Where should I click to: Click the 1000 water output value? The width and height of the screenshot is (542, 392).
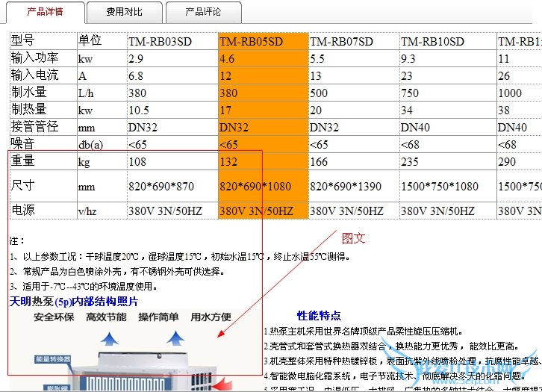coord(510,93)
